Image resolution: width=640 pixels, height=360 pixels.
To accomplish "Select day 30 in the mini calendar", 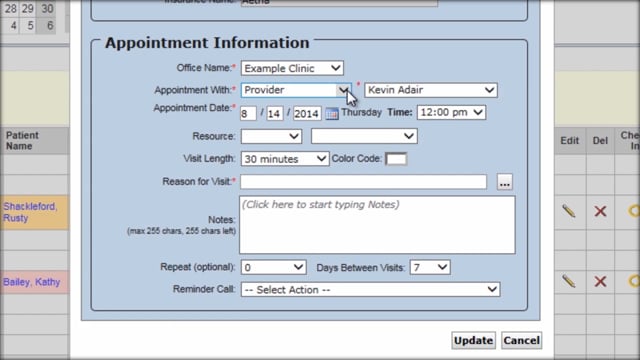I will 47,8.
